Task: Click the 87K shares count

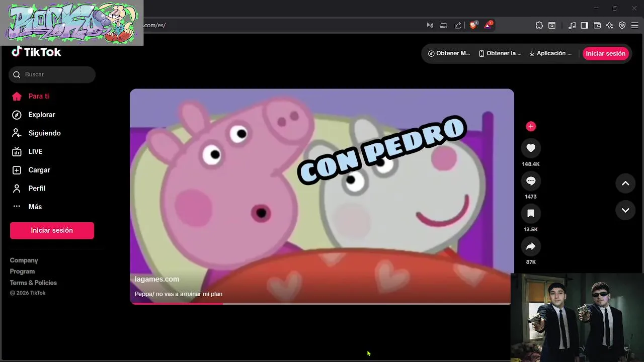Action: [x=531, y=262]
